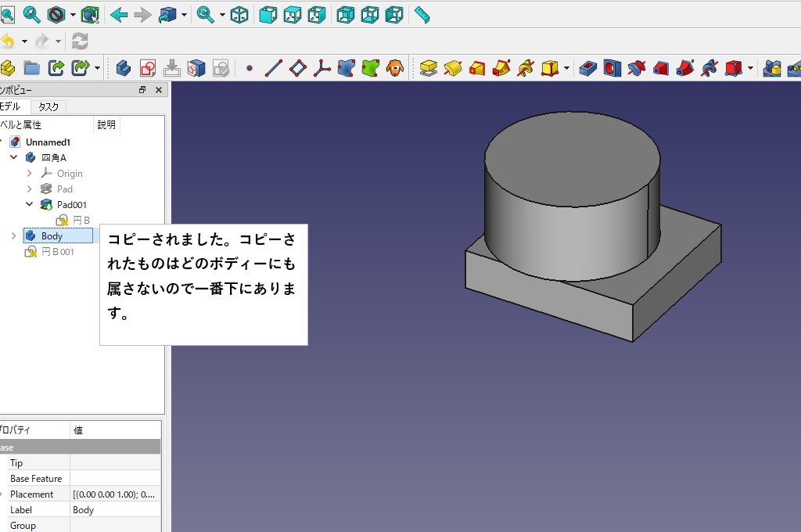Expand the Origin tree node
Screen dimensions: 801x532
click(x=29, y=173)
